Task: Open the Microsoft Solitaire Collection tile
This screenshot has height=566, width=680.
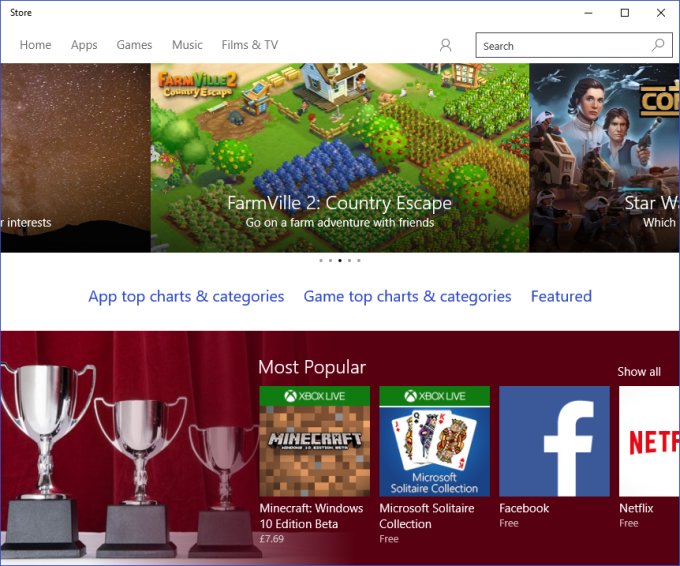Action: 435,441
